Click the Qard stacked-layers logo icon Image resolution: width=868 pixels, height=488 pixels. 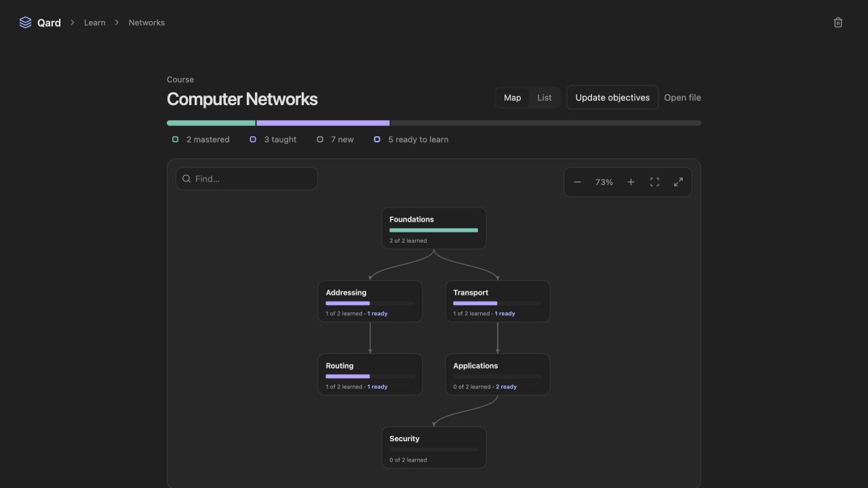coord(25,22)
